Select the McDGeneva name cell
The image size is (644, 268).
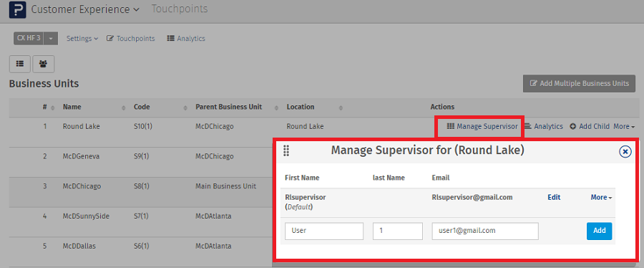[x=81, y=156]
